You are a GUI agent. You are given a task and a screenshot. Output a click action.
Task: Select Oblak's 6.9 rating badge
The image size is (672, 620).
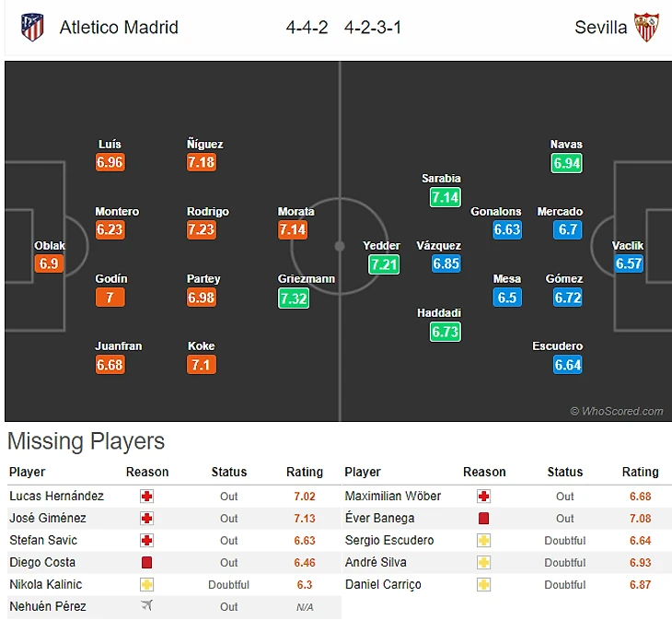pos(50,264)
